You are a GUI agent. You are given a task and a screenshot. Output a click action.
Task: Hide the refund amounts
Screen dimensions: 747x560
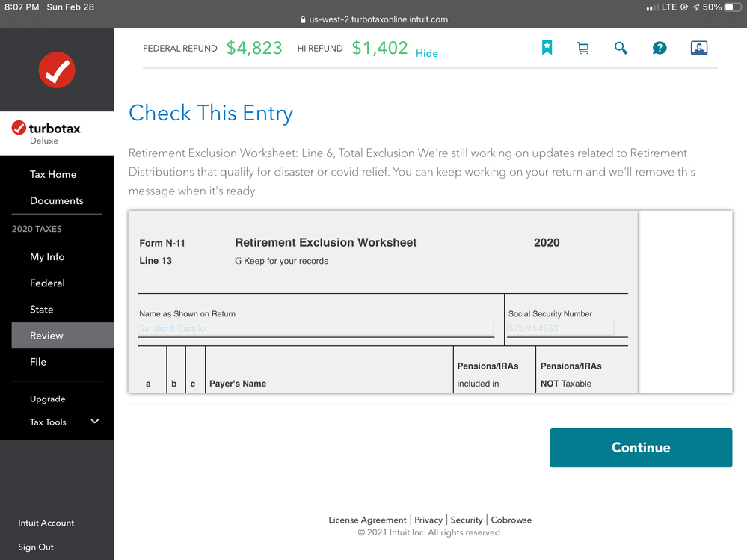click(427, 53)
